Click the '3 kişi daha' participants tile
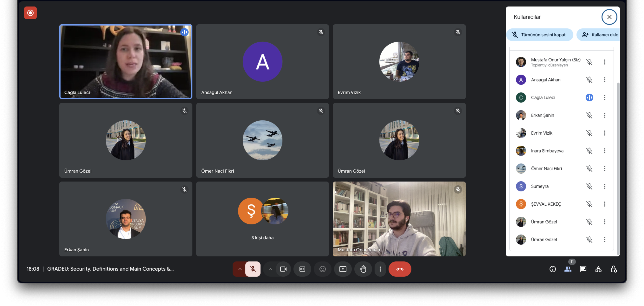Viewport: 644px width, 306px height. tap(262, 219)
